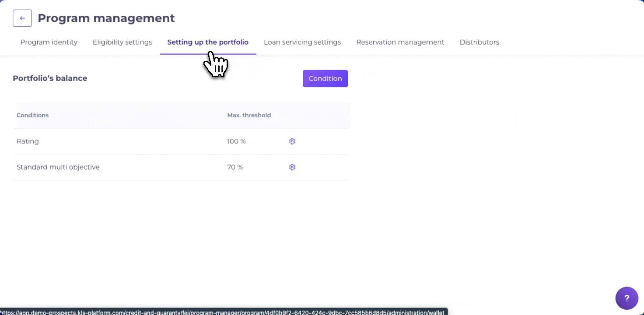The width and height of the screenshot is (644, 315).
Task: Click the Condition button
Action: (325, 79)
